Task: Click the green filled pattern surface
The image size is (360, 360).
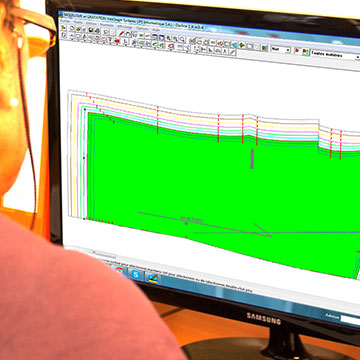Action: [217, 187]
